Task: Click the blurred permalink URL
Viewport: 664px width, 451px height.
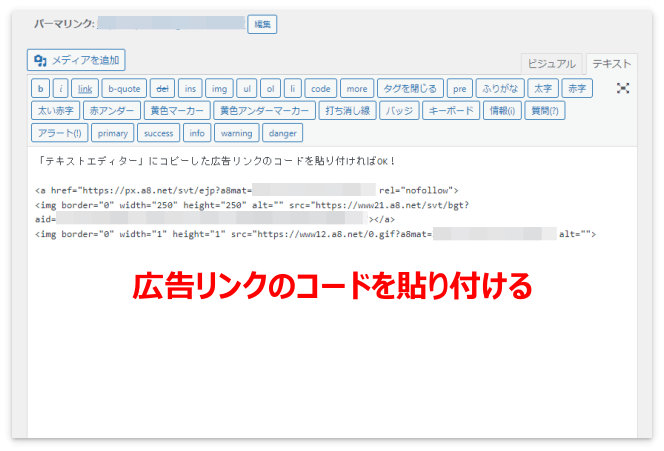Action: 171,23
